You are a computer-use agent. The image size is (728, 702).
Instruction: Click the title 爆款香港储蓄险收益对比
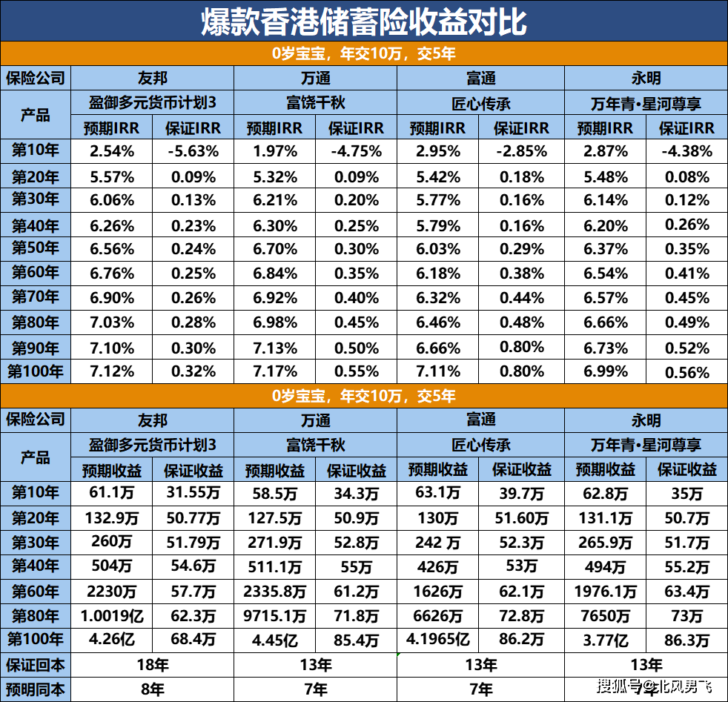(364, 21)
